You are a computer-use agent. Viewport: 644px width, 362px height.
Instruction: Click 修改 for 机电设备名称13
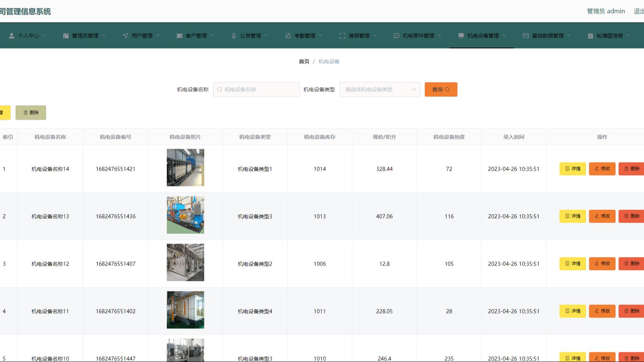pos(602,216)
